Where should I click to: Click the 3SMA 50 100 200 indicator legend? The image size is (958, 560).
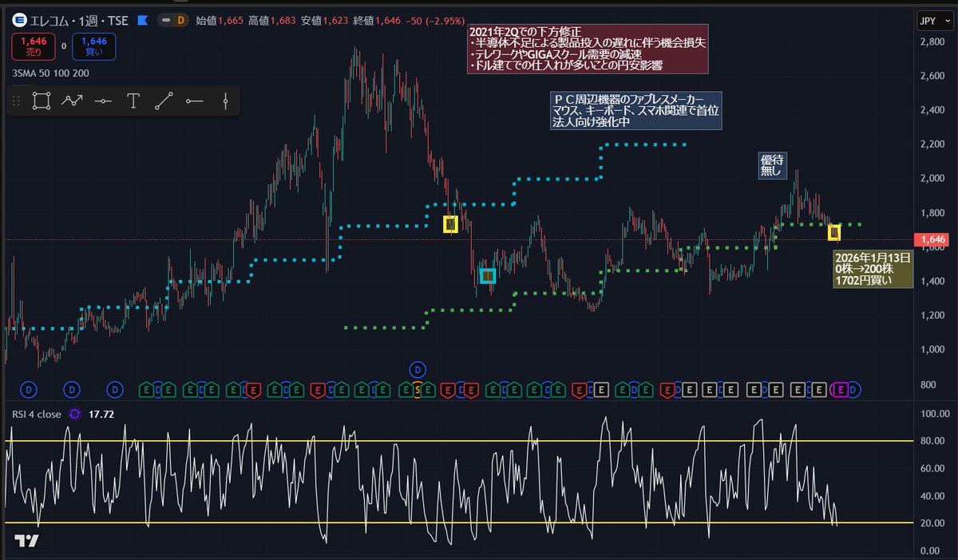tap(50, 73)
